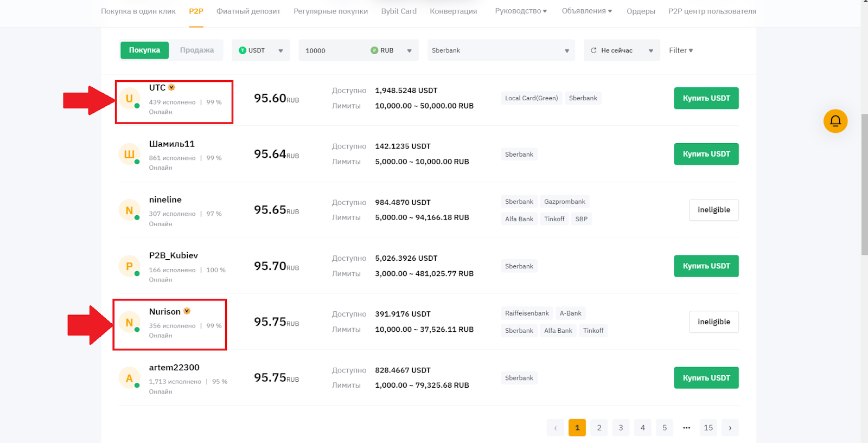The height and width of the screenshot is (443, 868).
Task: Click the RUB currency icon in amount field
Action: click(x=374, y=50)
